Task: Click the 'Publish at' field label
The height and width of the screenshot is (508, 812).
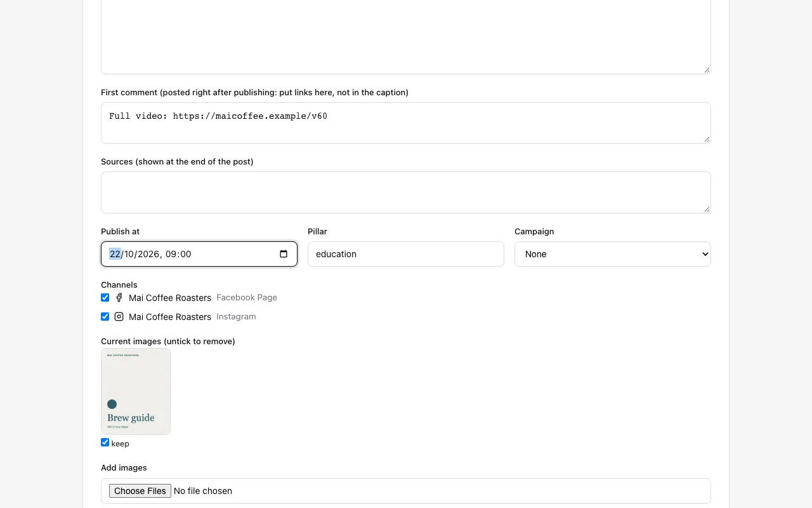Action: (x=120, y=232)
